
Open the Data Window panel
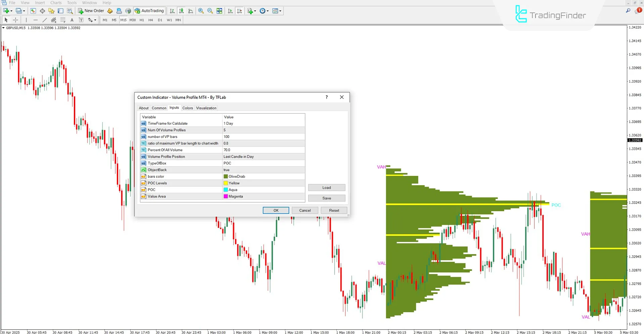click(x=42, y=11)
